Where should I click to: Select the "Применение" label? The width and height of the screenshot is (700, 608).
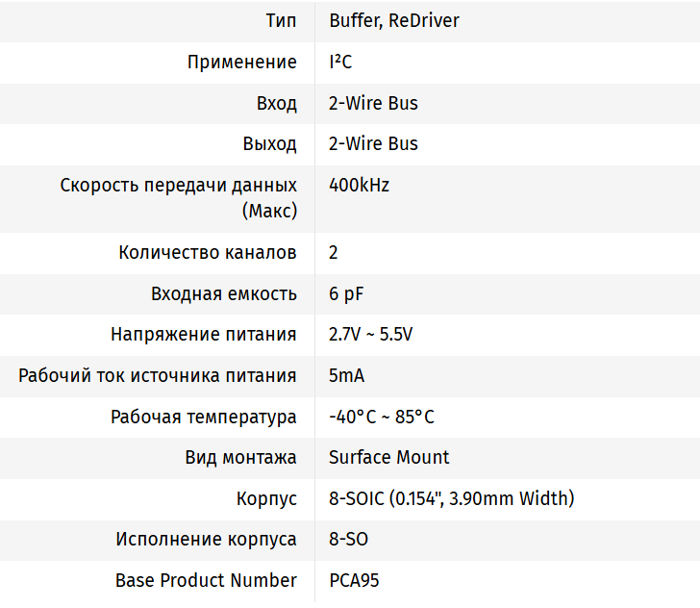[x=241, y=63]
